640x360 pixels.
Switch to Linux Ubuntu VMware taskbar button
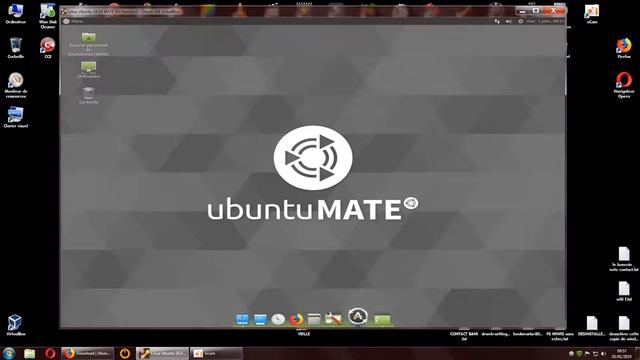point(162,353)
